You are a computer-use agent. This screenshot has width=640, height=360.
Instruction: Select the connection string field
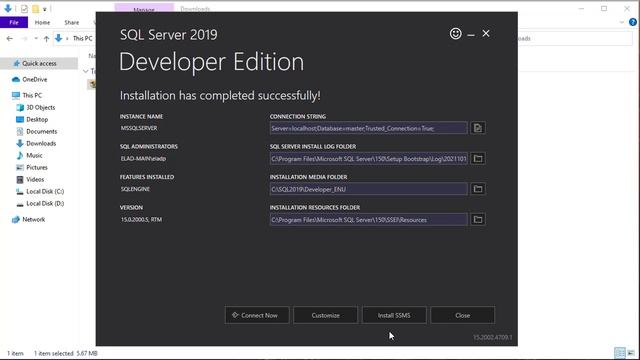(x=369, y=128)
